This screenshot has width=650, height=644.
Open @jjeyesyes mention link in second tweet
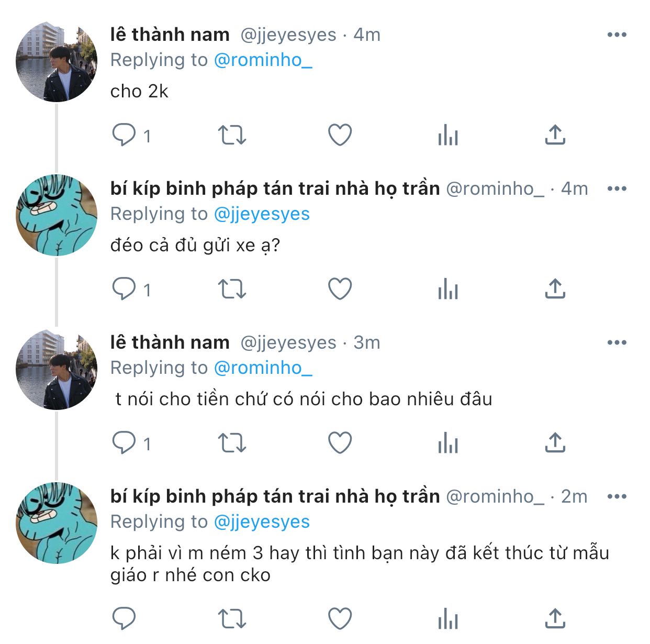click(x=262, y=214)
